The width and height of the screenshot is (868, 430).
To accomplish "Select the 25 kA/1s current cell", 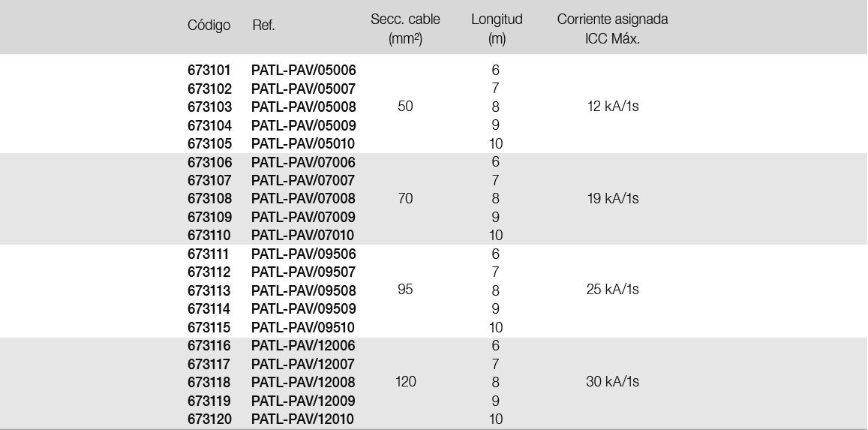I will coord(613,290).
